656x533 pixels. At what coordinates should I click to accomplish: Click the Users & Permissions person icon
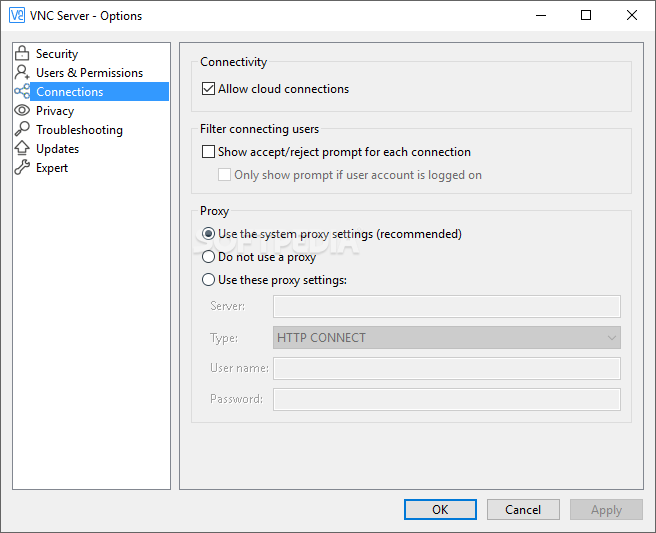pyautogui.click(x=22, y=72)
